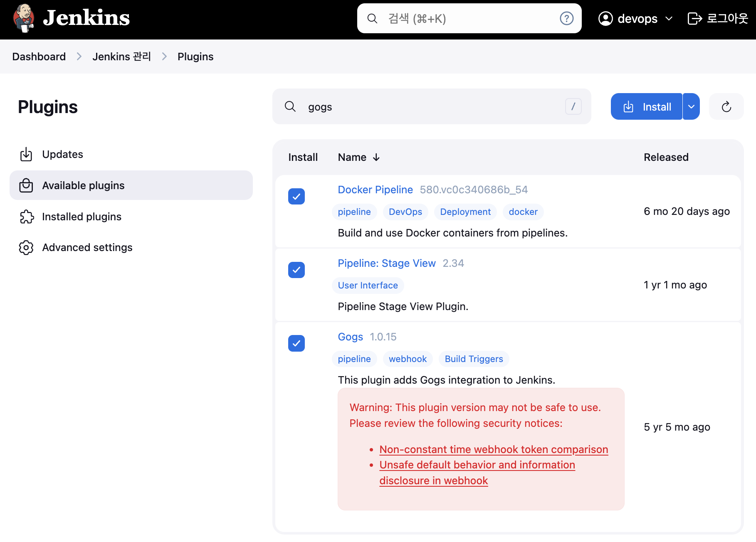756x542 pixels.
Task: Click the blue Install button
Action: tap(647, 107)
